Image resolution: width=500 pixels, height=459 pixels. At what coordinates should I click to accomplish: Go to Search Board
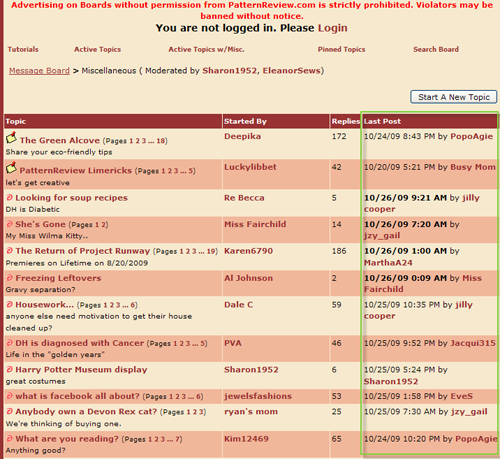(x=436, y=49)
